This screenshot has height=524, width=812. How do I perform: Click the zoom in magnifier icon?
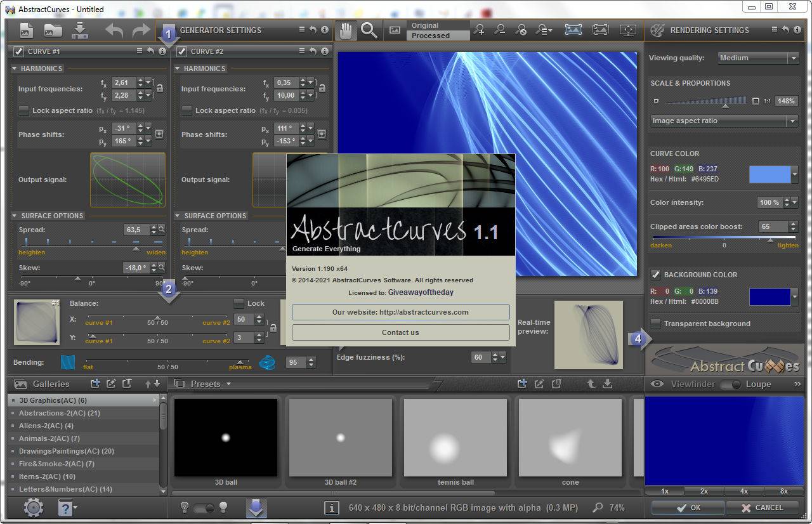pos(480,30)
